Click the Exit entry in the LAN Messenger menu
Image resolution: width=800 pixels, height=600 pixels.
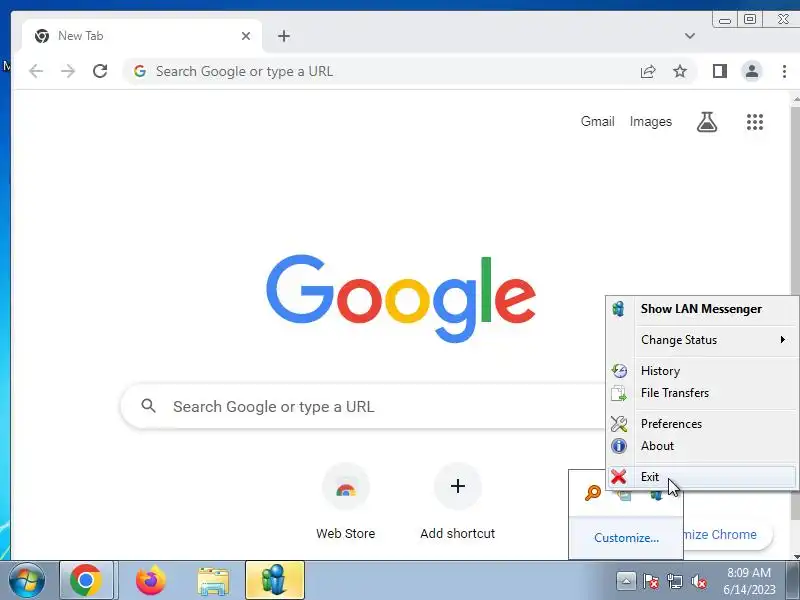pos(702,477)
